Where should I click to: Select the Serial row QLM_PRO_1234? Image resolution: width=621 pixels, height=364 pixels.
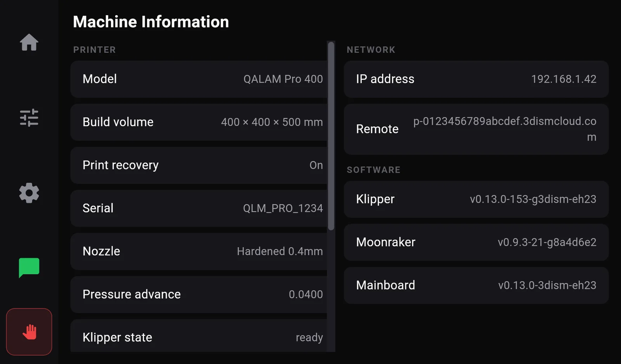click(x=199, y=208)
